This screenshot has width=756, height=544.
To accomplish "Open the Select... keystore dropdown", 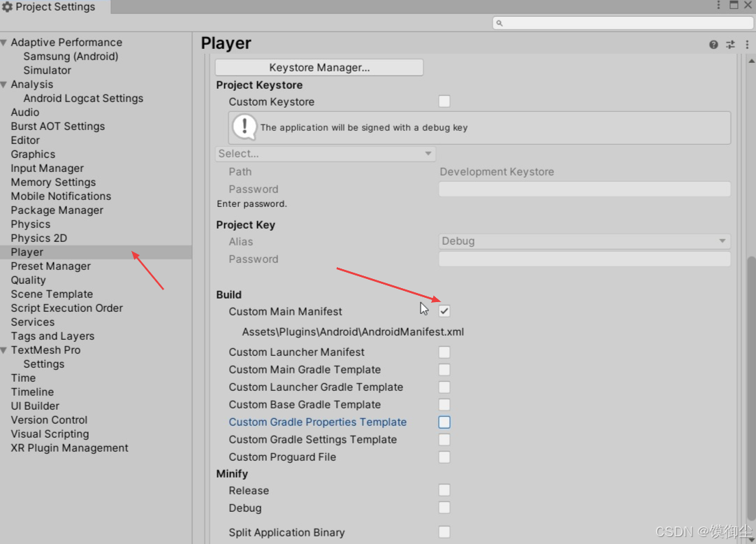I will pos(325,153).
